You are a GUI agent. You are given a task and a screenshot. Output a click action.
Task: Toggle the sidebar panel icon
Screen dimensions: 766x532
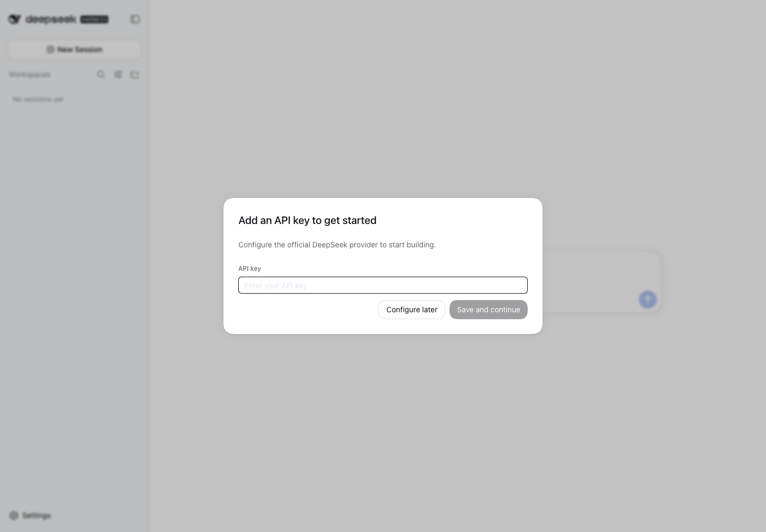(135, 19)
